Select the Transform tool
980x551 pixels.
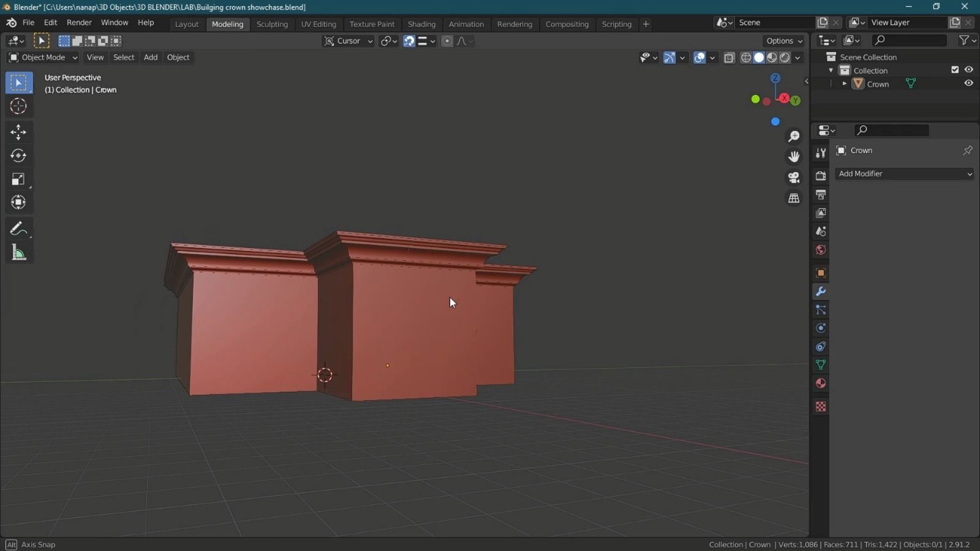click(x=18, y=202)
